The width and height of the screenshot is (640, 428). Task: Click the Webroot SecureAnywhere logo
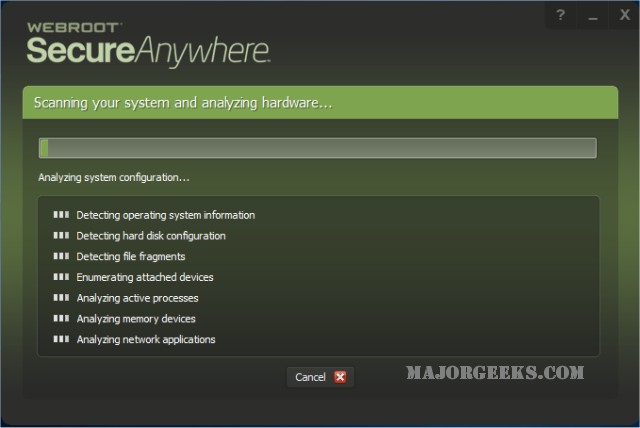[x=148, y=41]
